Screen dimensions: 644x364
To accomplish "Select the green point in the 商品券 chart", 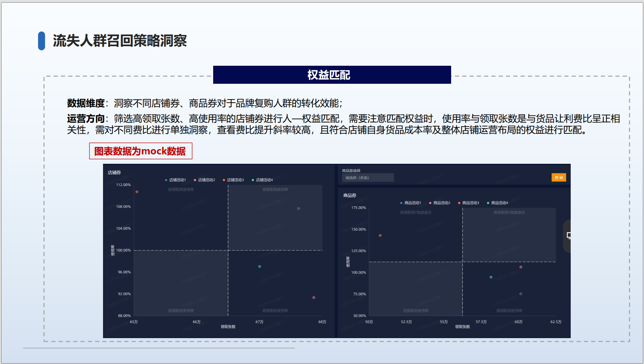I will click(491, 277).
